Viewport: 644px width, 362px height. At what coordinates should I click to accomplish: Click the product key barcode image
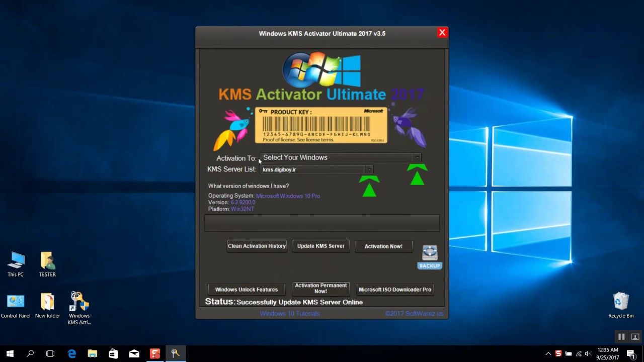point(321,125)
